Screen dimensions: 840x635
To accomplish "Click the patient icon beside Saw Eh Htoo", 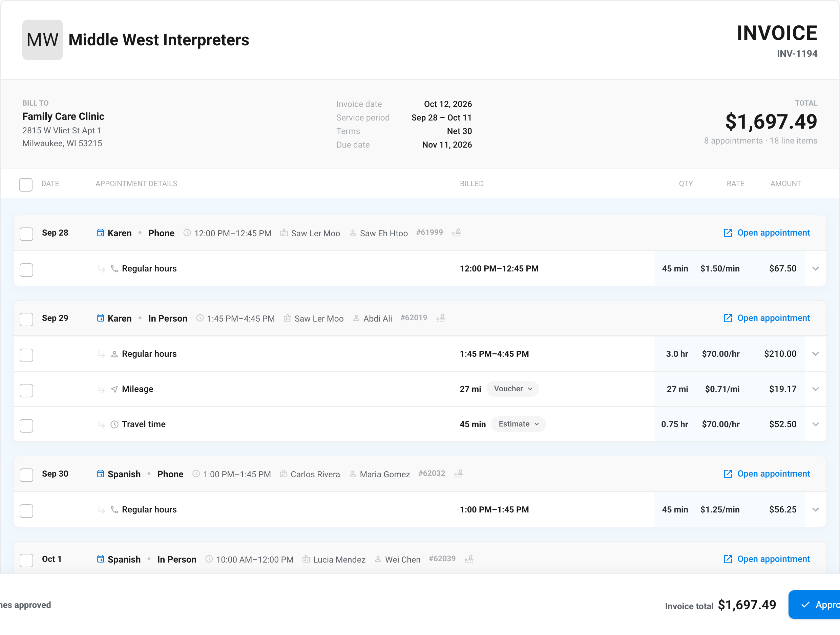I will [353, 233].
